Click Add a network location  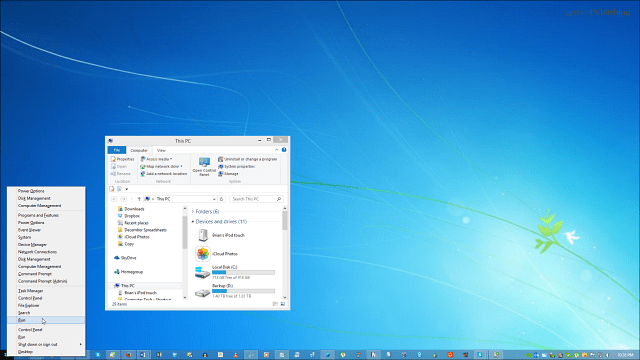point(163,174)
